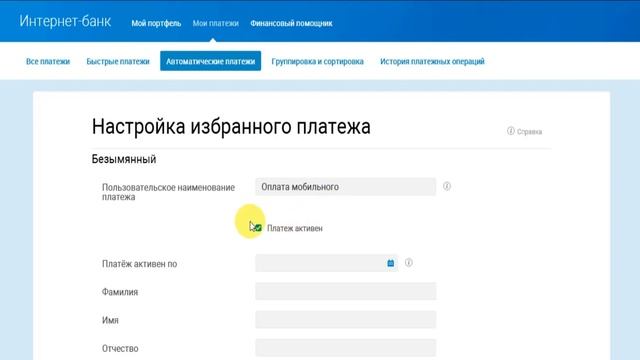Click the info icon beside Справка

pyautogui.click(x=511, y=131)
